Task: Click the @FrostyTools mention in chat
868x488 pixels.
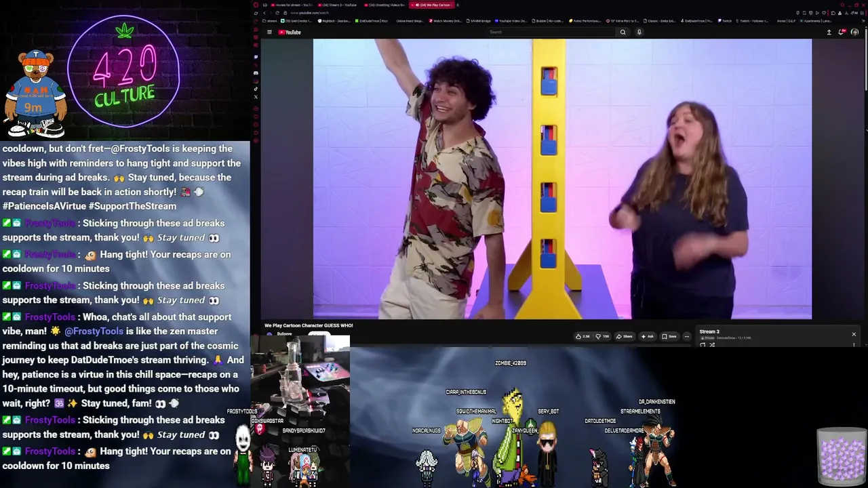Action: pos(94,331)
